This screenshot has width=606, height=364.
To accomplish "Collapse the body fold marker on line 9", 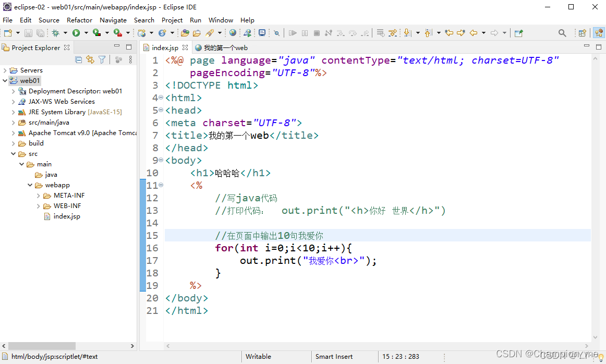I will pos(161,160).
